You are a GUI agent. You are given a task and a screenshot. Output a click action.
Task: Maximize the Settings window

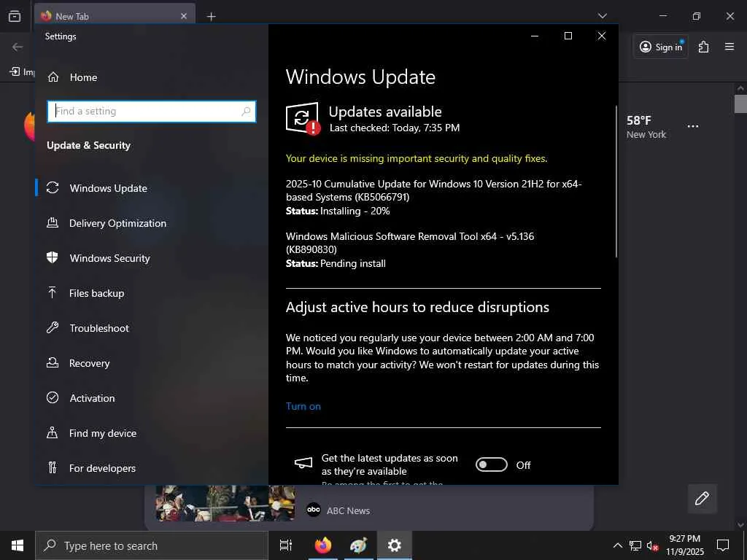click(x=568, y=36)
